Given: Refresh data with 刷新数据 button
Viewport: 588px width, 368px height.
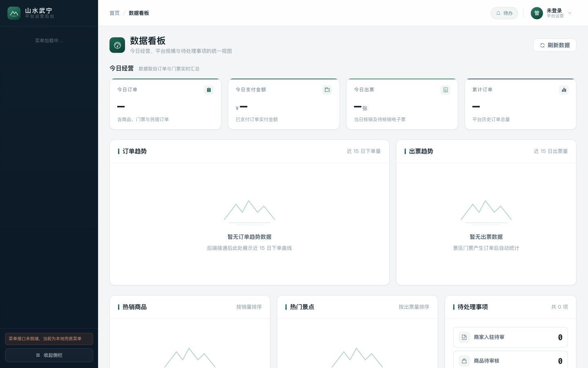Looking at the screenshot, I should tap(555, 45).
